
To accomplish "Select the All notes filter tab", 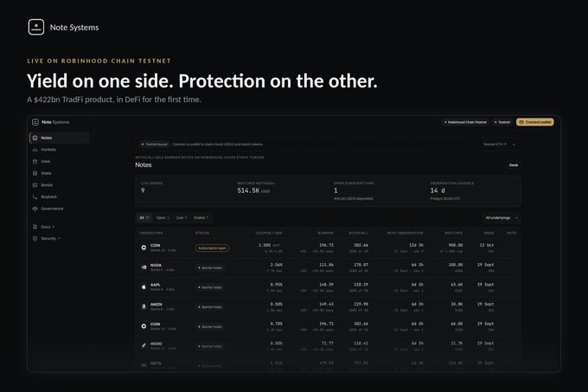I will [144, 218].
